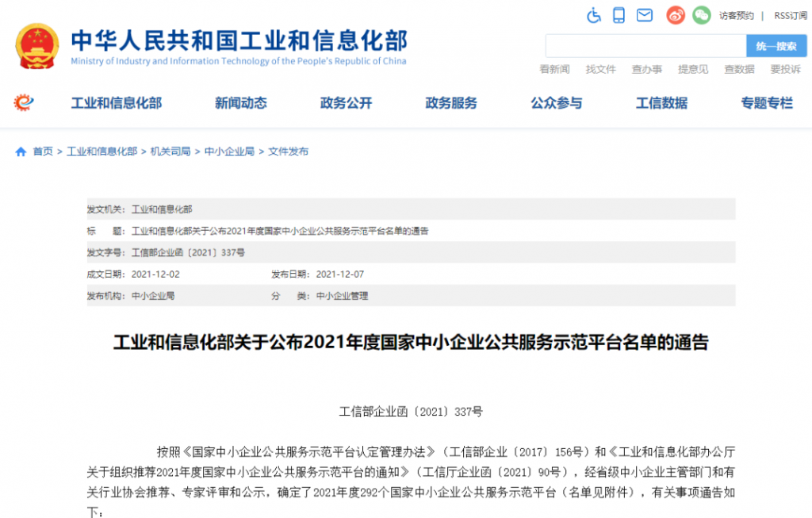Click the email envelope icon

click(644, 15)
